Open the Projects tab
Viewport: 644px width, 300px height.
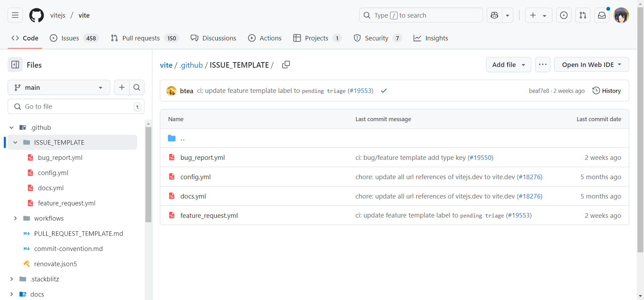[318, 38]
